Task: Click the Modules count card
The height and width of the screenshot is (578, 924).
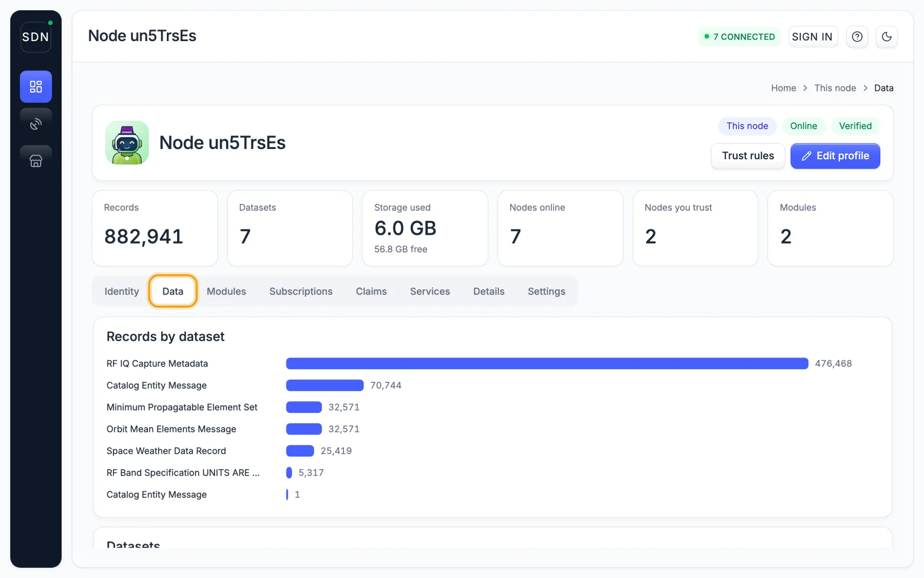Action: (831, 229)
